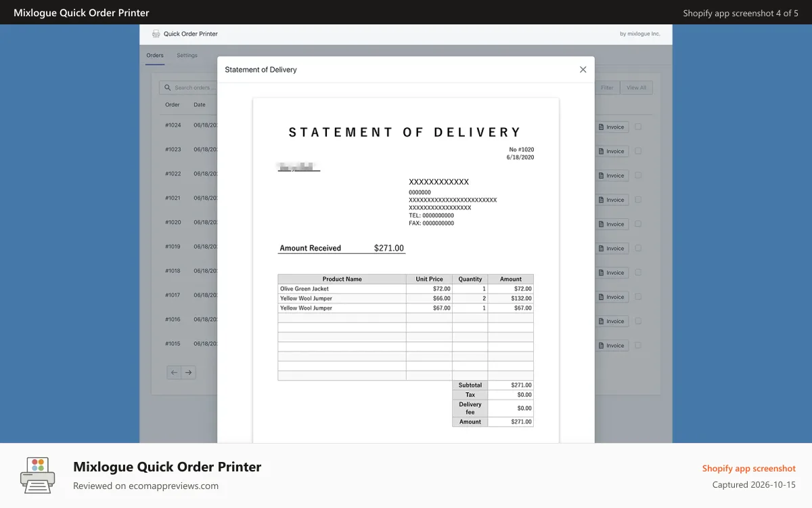Click the 'Unit Price' column header
This screenshot has height=508, width=812.
(x=429, y=279)
